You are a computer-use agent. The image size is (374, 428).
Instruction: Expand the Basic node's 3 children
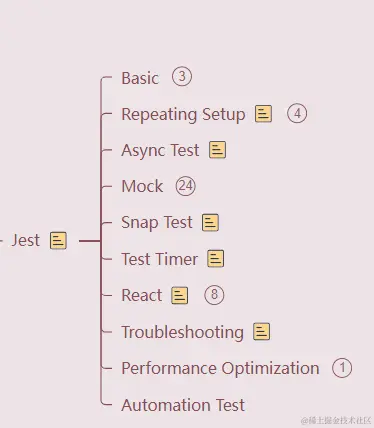182,77
